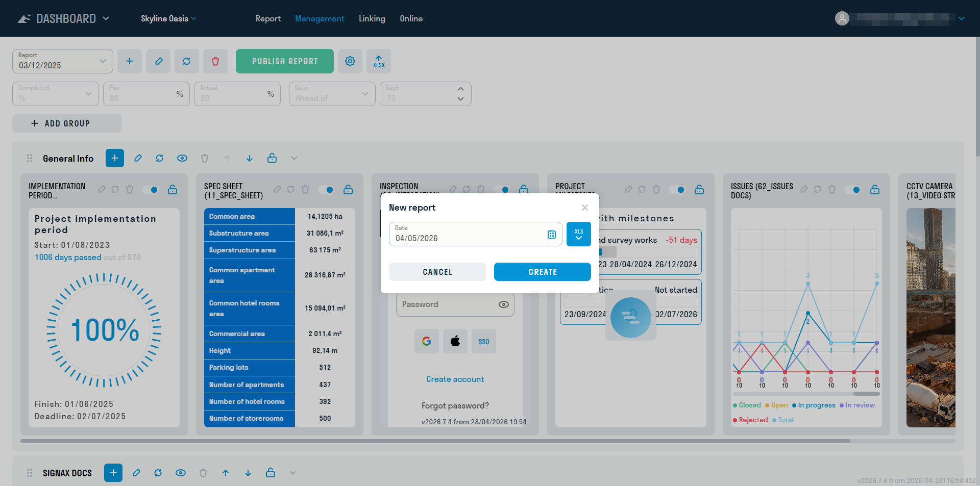Image resolution: width=980 pixels, height=486 pixels.
Task: Delete the Spec Sheet widget
Action: [x=305, y=190]
